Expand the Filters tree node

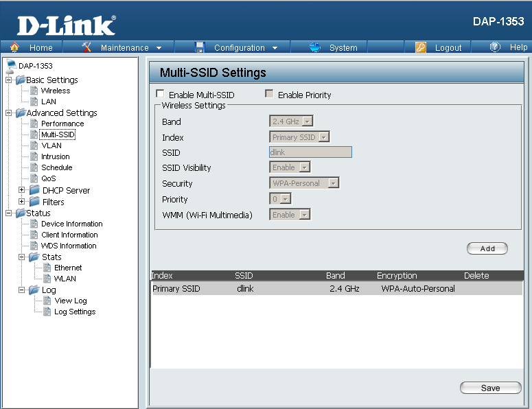point(21,202)
